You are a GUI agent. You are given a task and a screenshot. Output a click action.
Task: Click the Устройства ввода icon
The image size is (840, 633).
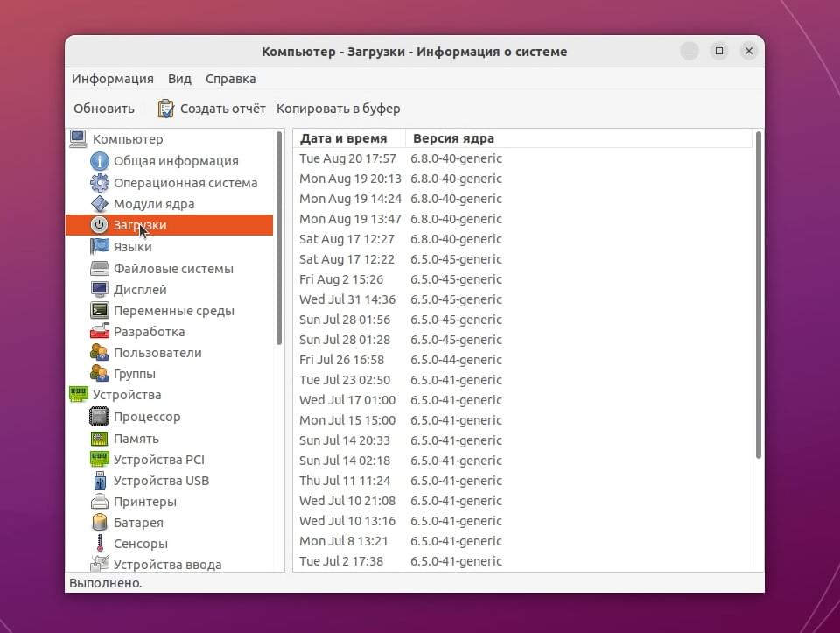click(99, 564)
